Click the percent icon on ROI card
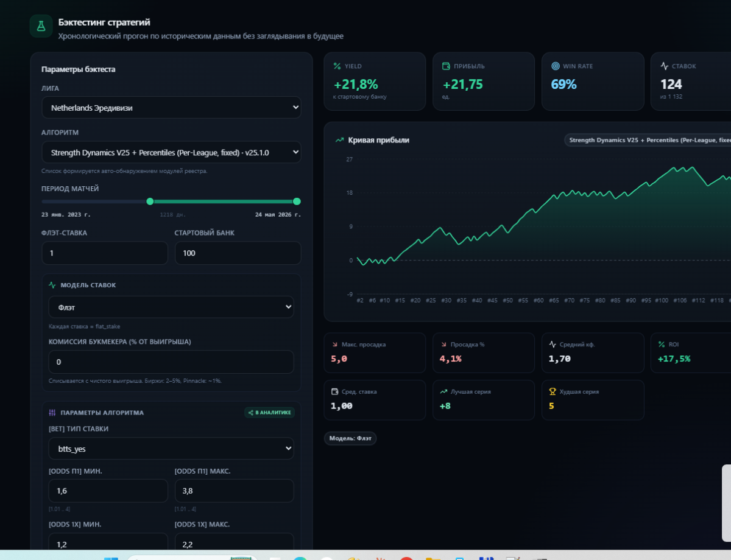Screen dimensions: 731x560 pos(662,344)
